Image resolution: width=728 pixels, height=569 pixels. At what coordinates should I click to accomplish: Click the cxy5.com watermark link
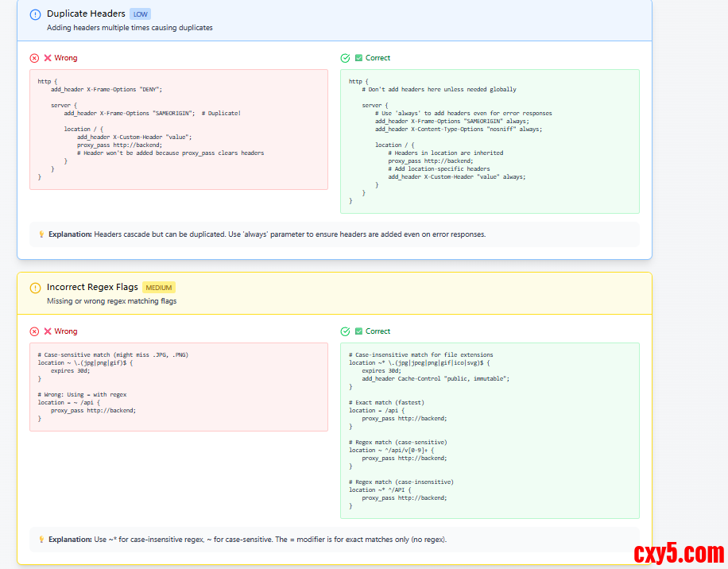[x=679, y=552]
